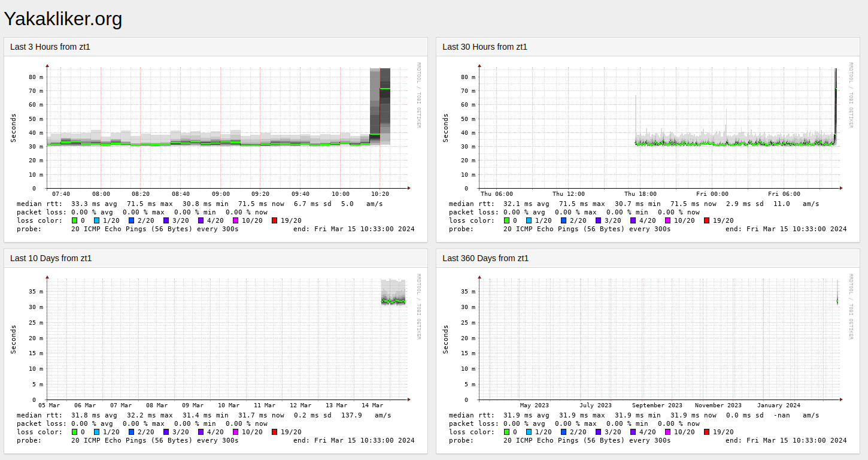Click the September 2023 label in 360 Days graph
Viewport: 868px width, 460px height.
(657, 405)
